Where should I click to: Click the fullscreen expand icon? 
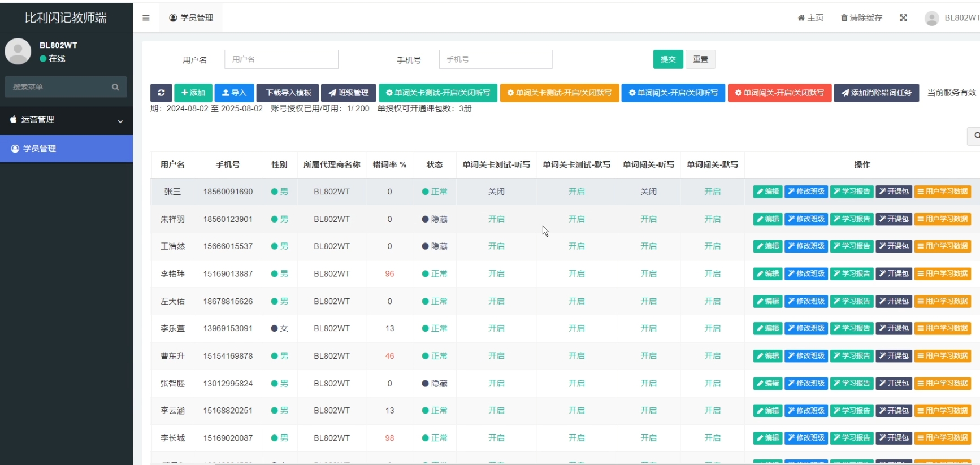(903, 18)
